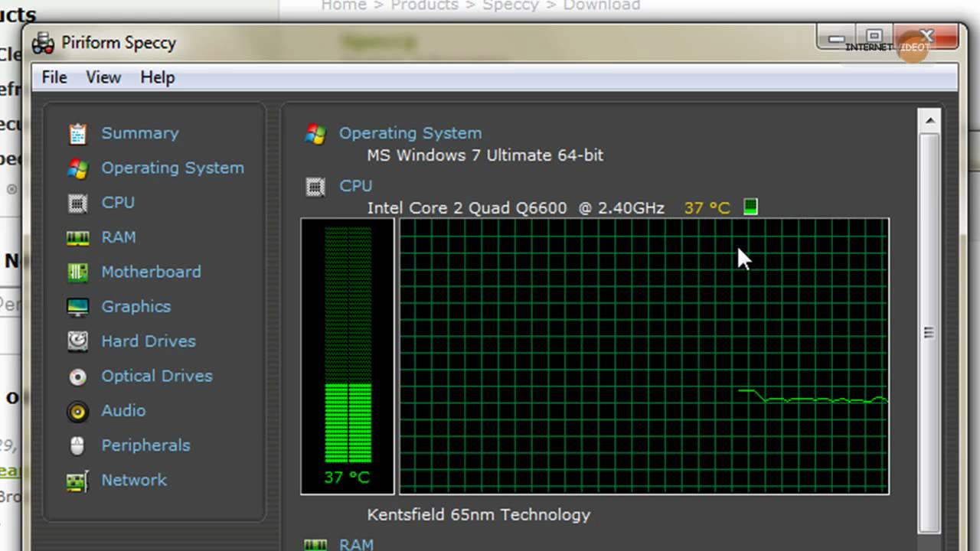Open the Help menu
The image size is (980, 551).
[x=158, y=77]
